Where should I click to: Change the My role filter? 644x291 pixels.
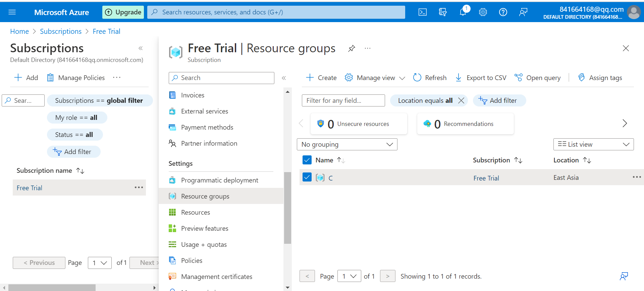[x=77, y=118]
